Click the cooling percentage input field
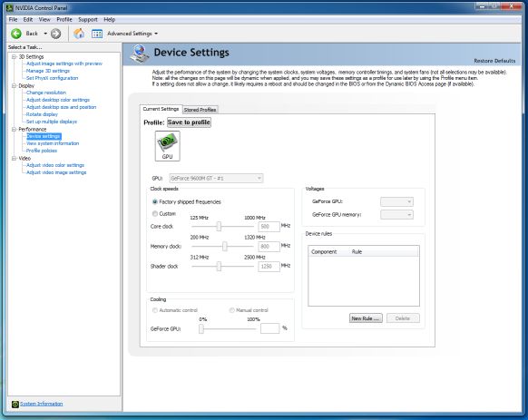 269,328
